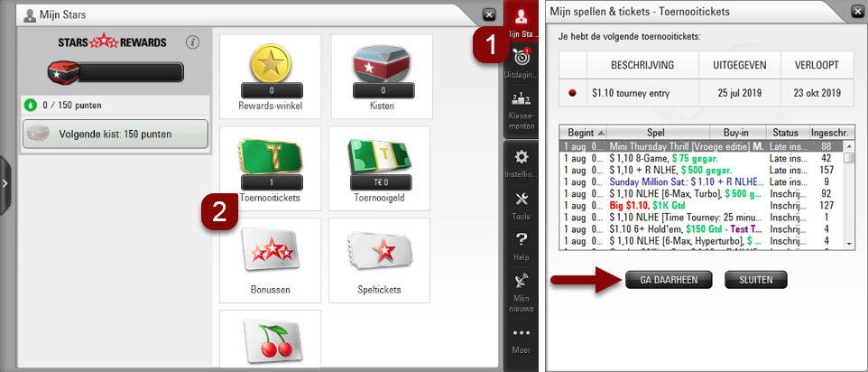
Task: Click the green points droplet icon
Action: click(x=31, y=105)
